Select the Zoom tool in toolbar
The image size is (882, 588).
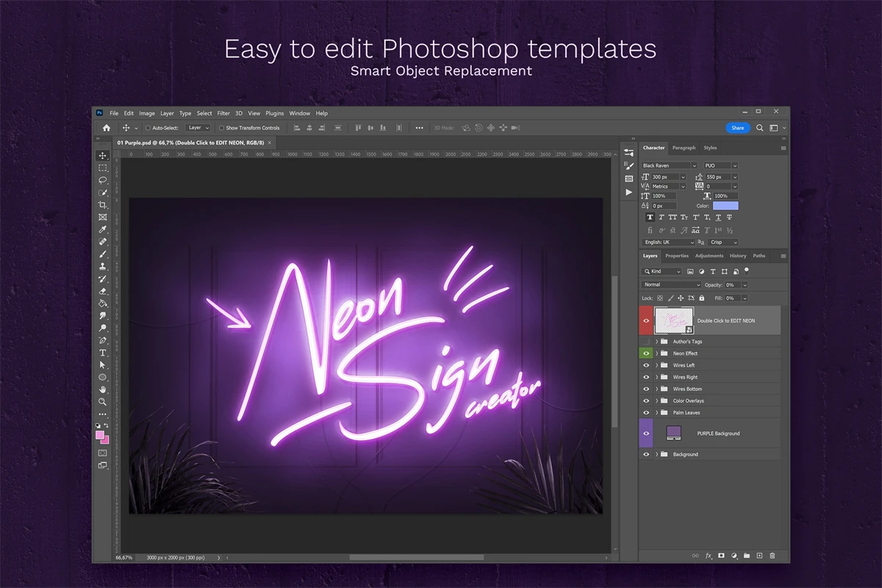click(x=103, y=402)
